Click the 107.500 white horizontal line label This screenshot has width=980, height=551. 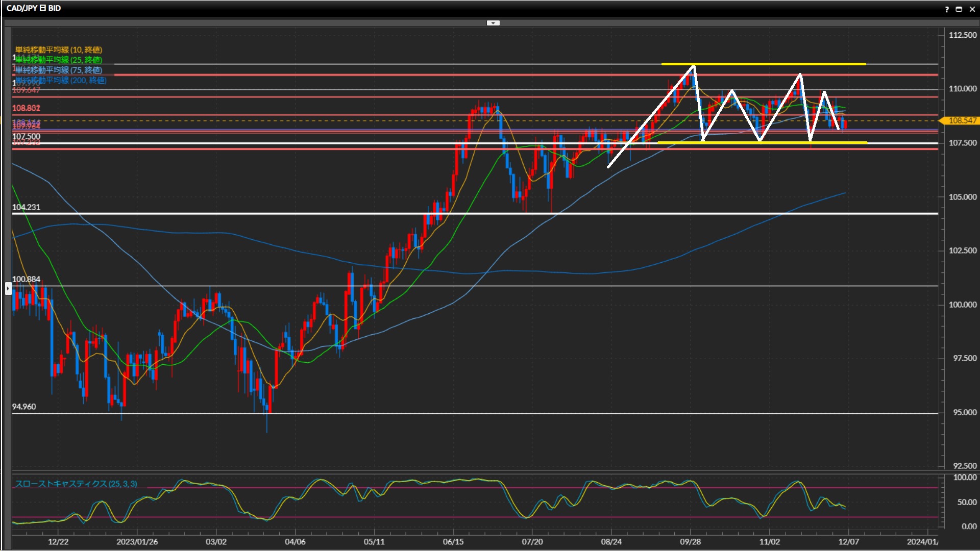click(26, 136)
